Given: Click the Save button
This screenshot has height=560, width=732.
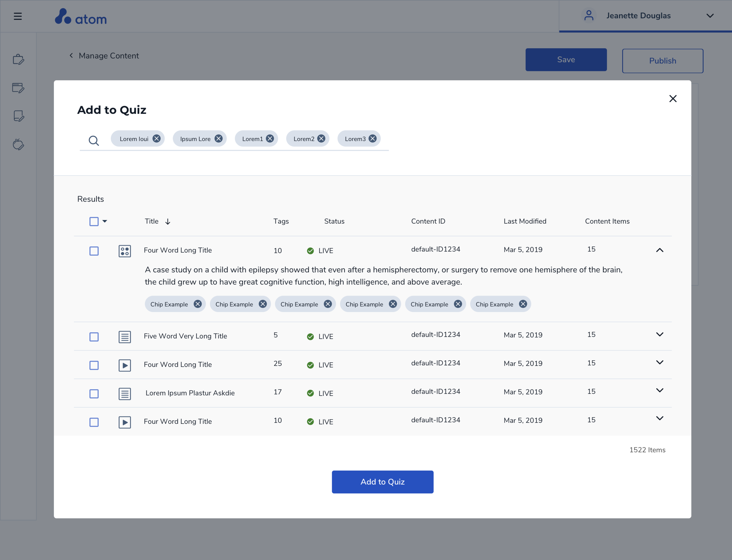Looking at the screenshot, I should [x=566, y=60].
